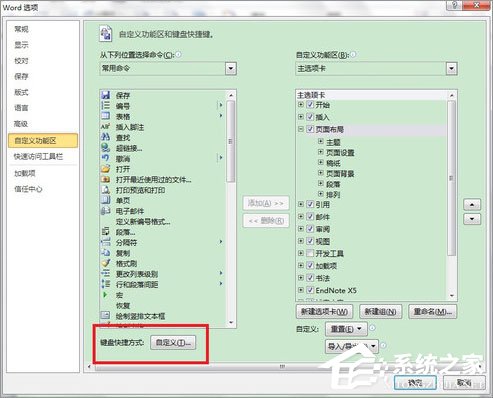The height and width of the screenshot is (398, 493).
Task: Toggle the EndNote X5 checkbox
Action: (x=310, y=290)
